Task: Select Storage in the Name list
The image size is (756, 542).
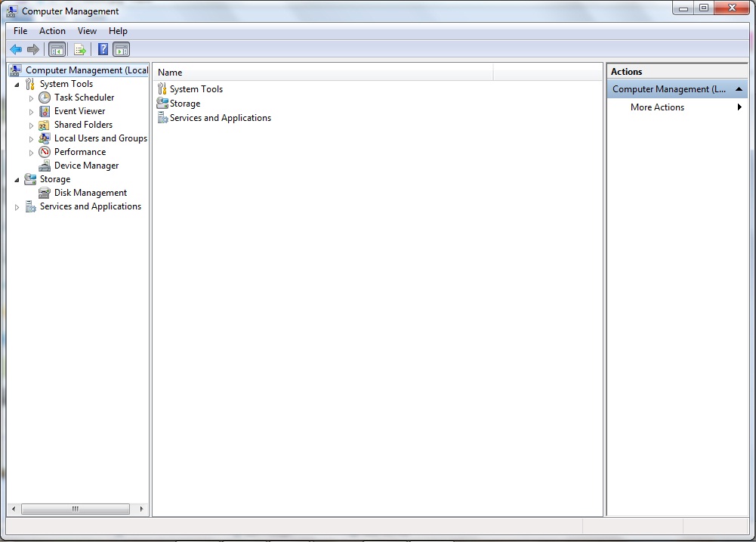Action: pyautogui.click(x=184, y=104)
